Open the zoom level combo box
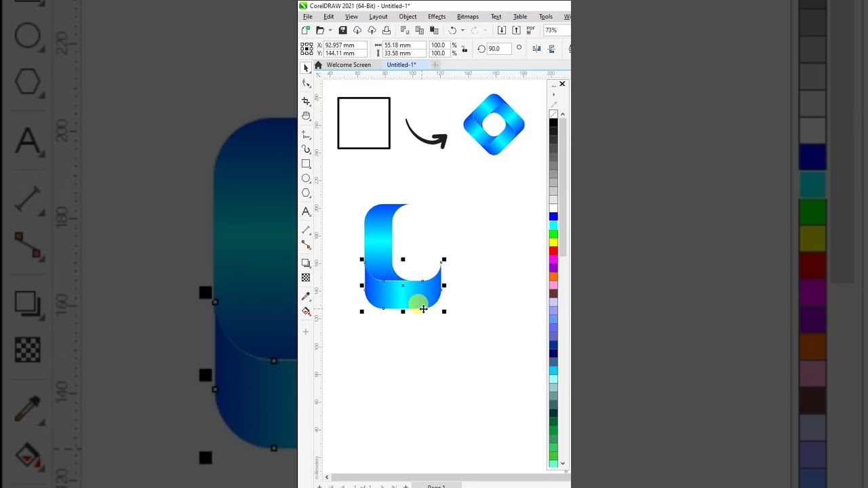Viewport: 868px width, 488px height. click(x=557, y=30)
